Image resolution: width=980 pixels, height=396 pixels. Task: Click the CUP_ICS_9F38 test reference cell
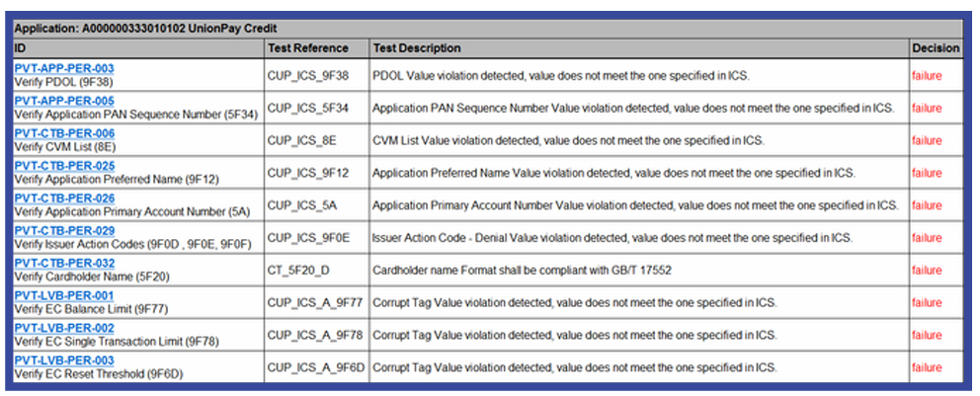[308, 75]
